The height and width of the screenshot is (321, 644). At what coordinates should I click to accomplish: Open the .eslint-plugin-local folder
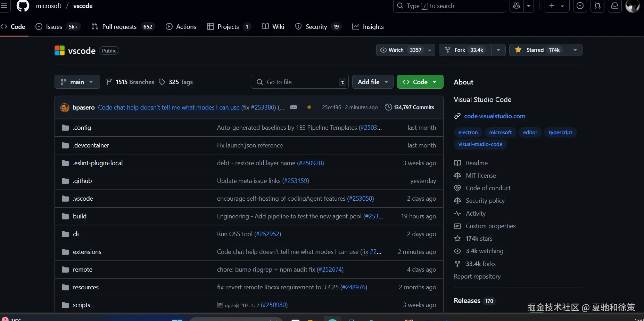[98, 163]
